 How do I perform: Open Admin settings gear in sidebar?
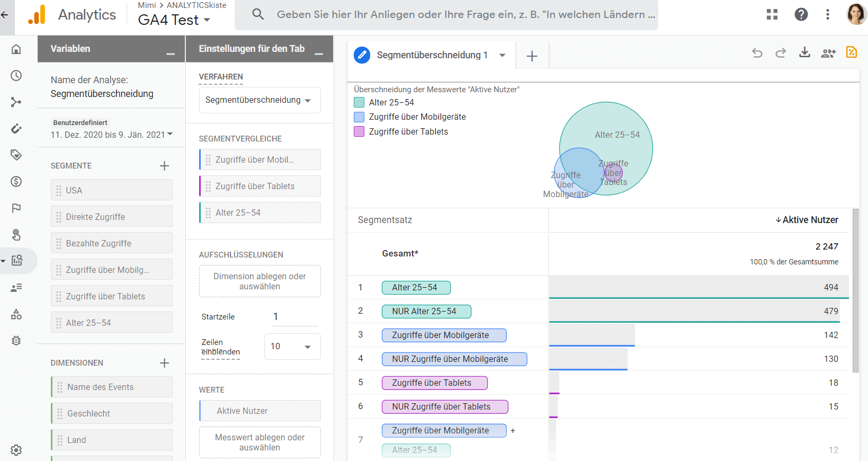coord(16,450)
